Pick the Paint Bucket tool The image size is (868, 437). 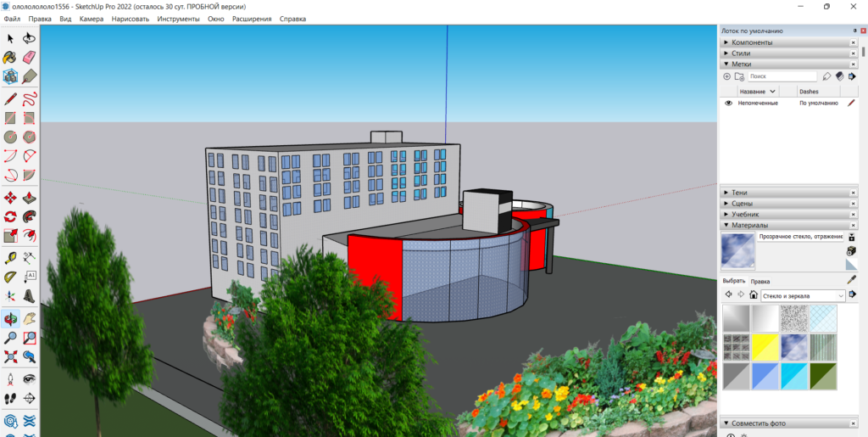coord(10,57)
